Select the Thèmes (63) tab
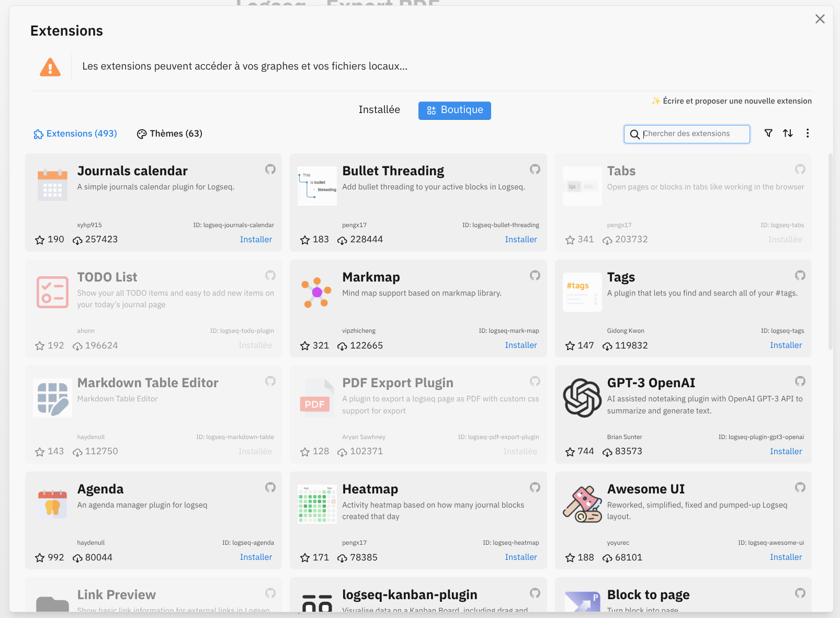Screen dimensions: 840x618 tap(169, 134)
